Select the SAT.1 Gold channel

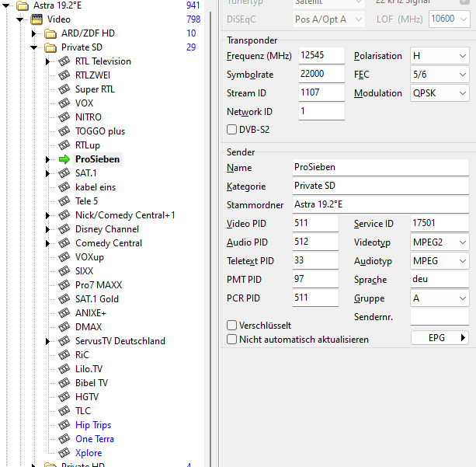tap(97, 299)
